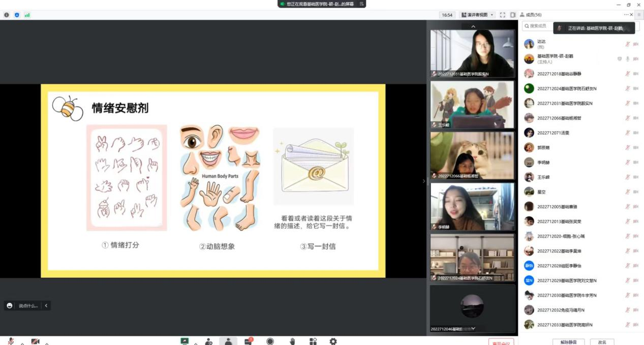Click the meeting info icon
The height and width of the screenshot is (345, 644).
click(7, 15)
